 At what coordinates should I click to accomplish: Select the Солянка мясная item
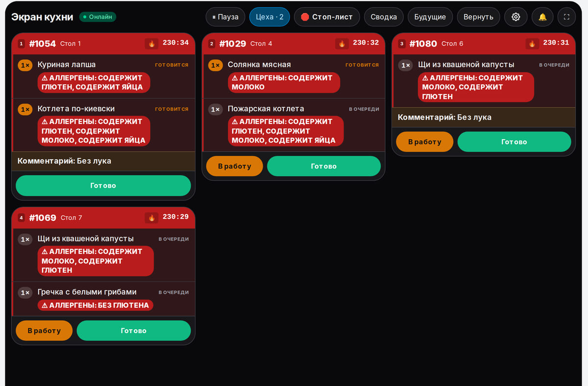[x=294, y=76]
